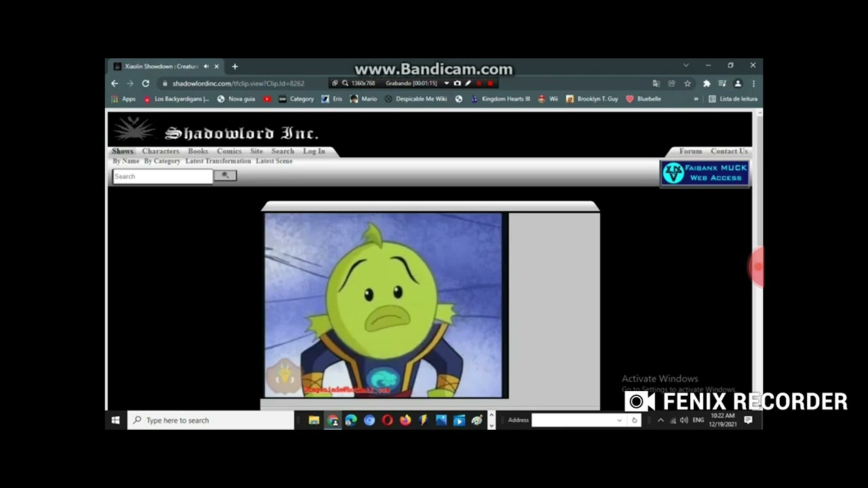The image size is (868, 488).
Task: Click the site Search text field
Action: click(163, 176)
